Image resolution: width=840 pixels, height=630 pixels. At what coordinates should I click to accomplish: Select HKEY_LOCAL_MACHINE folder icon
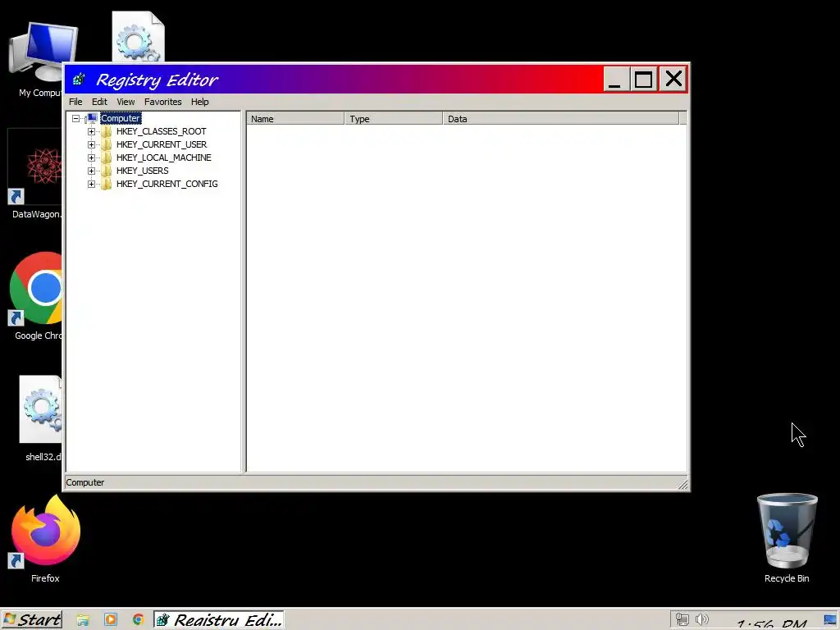106,157
